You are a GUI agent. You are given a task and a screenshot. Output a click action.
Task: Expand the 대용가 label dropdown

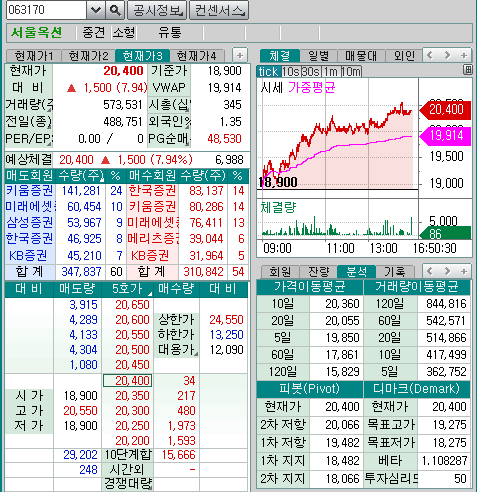[196, 354]
